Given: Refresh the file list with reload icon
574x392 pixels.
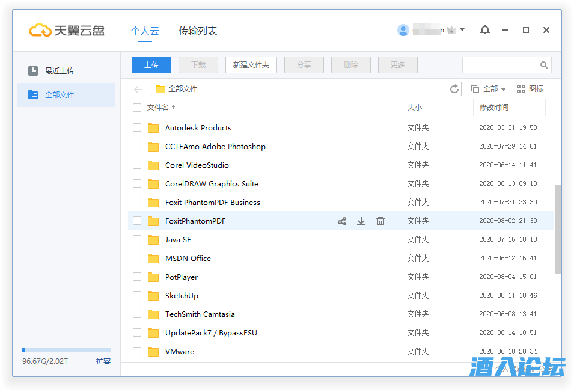Looking at the screenshot, I should click(455, 89).
